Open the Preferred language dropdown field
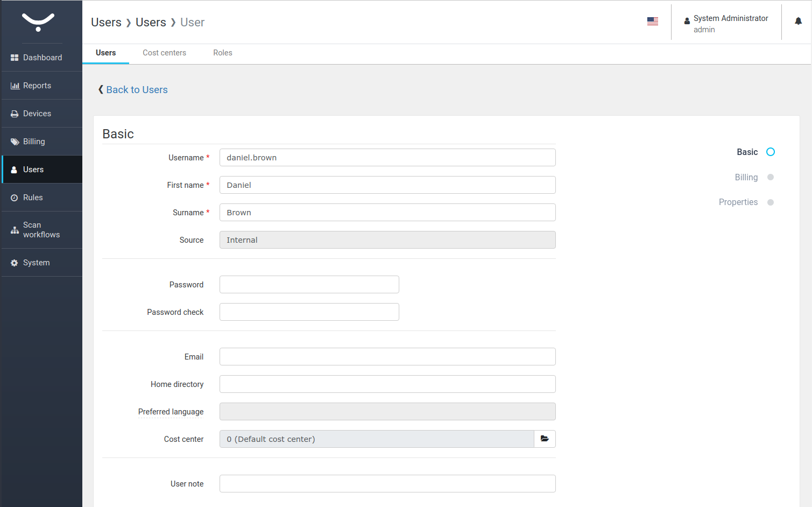 pos(387,412)
